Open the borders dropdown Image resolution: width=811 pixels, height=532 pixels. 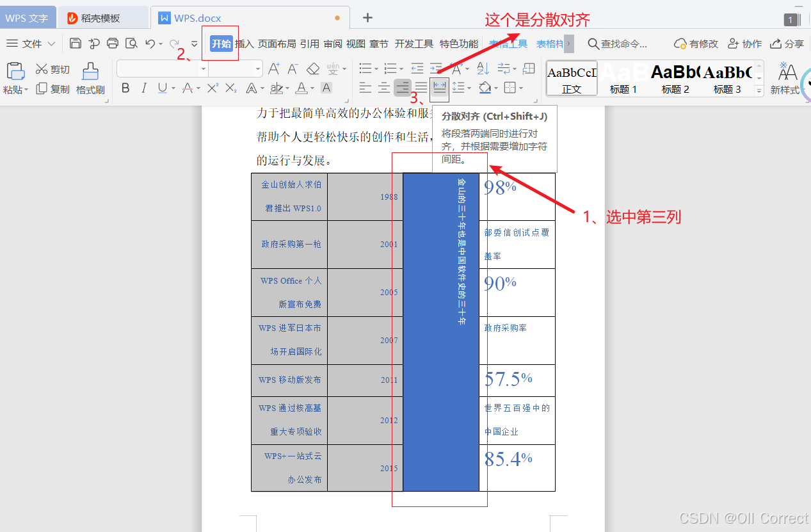[521, 88]
